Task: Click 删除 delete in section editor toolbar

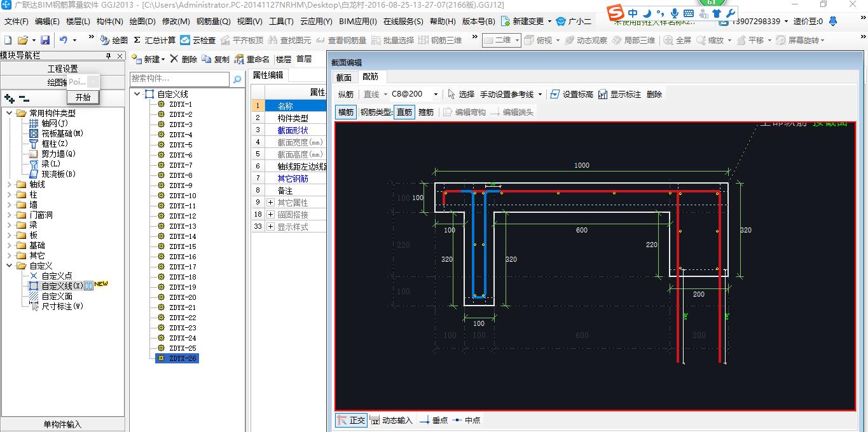Action: coord(654,94)
